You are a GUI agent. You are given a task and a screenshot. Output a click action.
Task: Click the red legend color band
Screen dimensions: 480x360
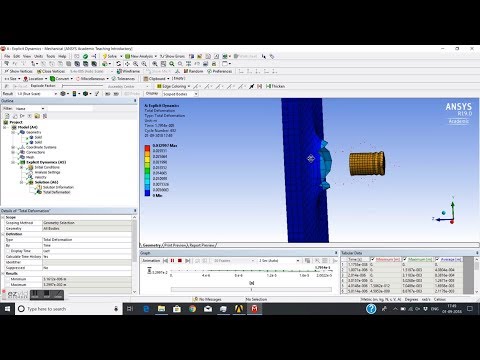pyautogui.click(x=147, y=148)
